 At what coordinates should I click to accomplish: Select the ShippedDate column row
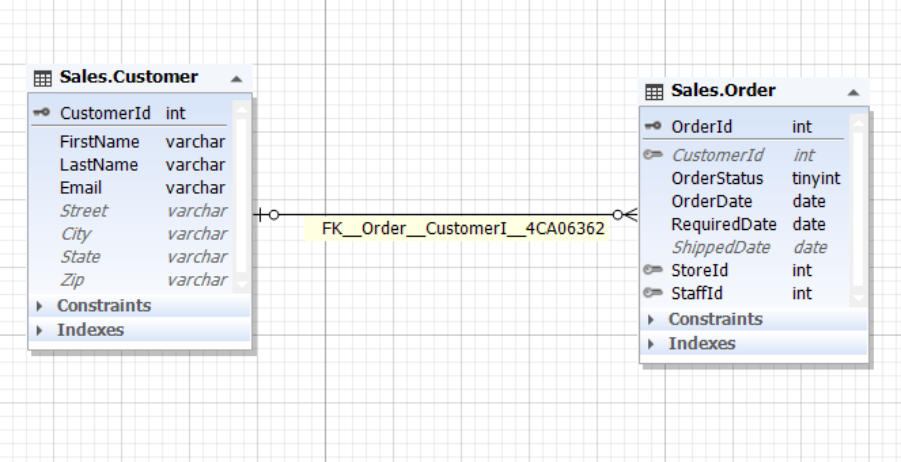coord(720,247)
